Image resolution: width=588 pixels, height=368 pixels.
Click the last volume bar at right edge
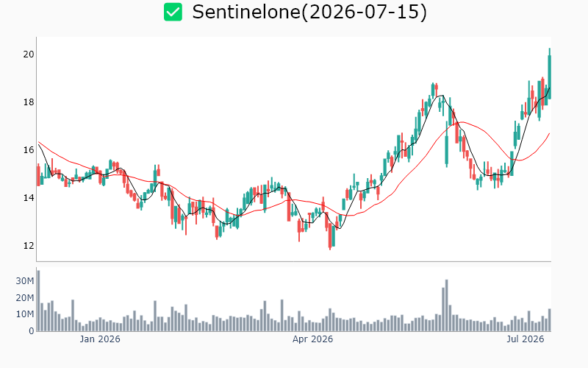click(x=549, y=320)
